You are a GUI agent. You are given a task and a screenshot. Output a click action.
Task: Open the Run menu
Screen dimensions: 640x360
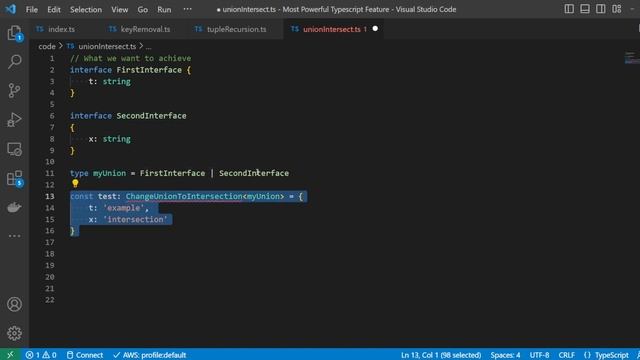[164, 9]
